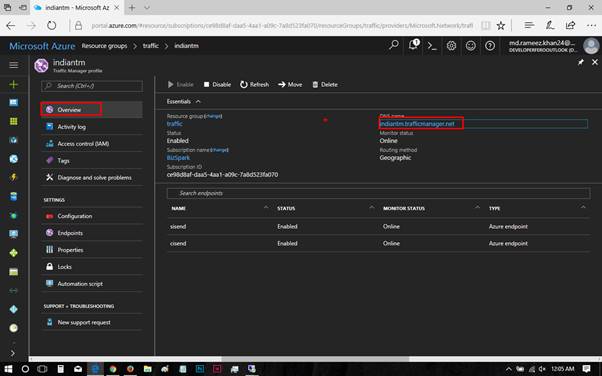The width and height of the screenshot is (602, 376).
Task: Expand the favorites sidebar chevron at bottom
Action: [x=13, y=353]
